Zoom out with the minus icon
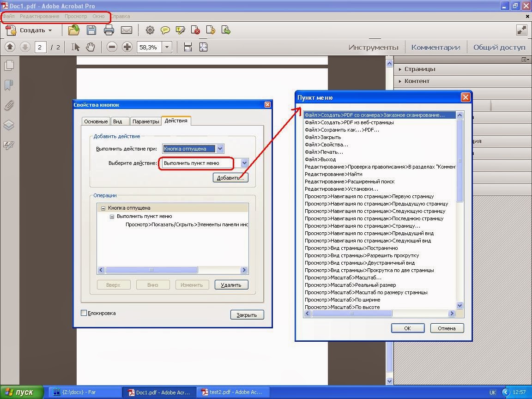The image size is (532, 399). 112,47
